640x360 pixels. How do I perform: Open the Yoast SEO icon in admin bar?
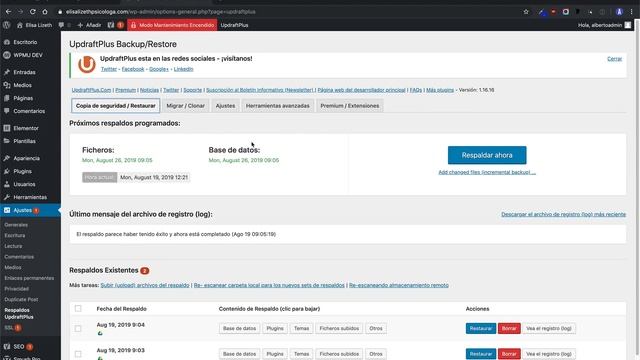point(111,25)
